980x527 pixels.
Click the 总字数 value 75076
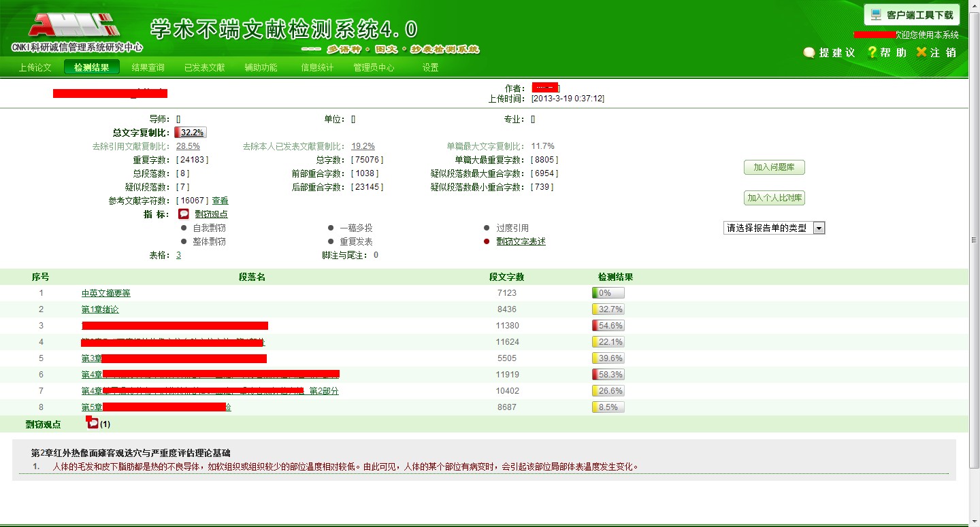pos(367,160)
